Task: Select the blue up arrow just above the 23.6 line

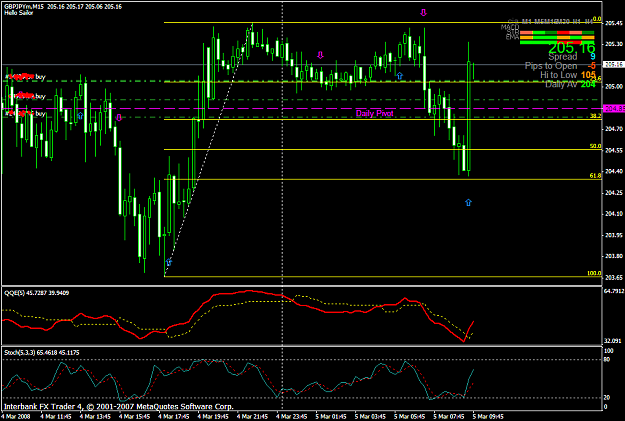Action: coord(399,76)
